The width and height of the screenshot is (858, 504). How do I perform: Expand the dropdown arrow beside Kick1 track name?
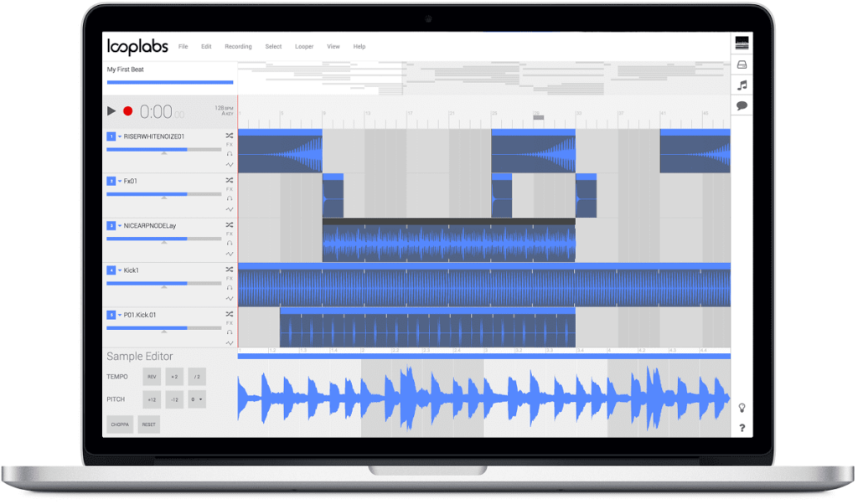(120, 270)
